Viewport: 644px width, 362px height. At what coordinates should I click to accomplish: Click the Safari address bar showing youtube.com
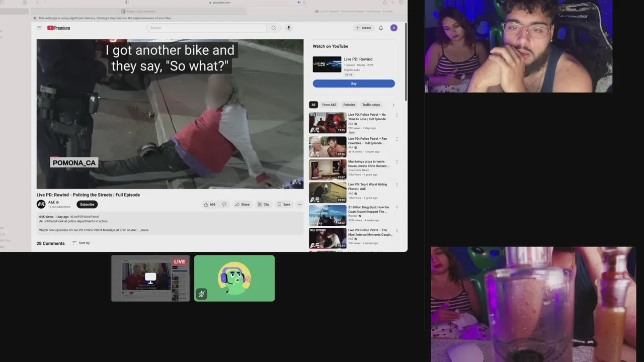[220, 3]
